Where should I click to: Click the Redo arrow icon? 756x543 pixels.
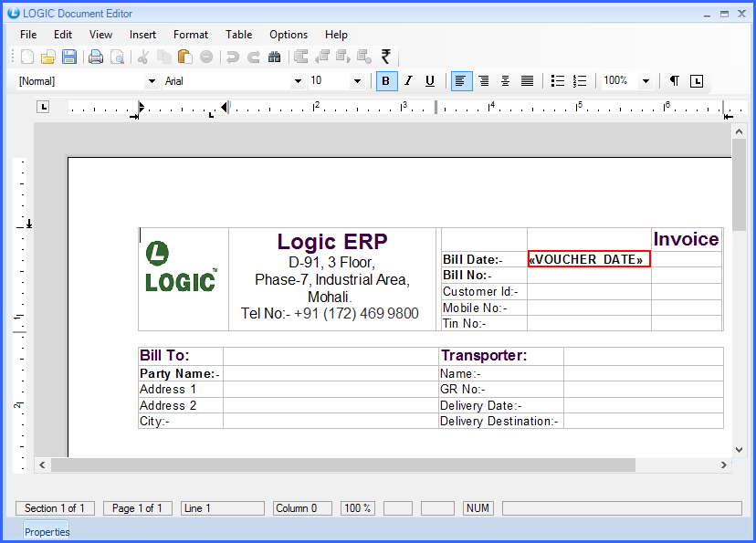pos(254,57)
